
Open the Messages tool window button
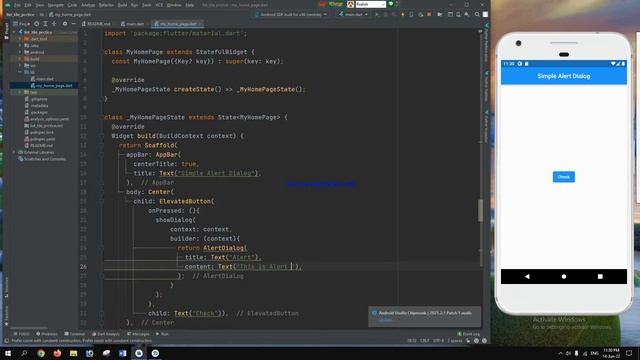coord(138,334)
